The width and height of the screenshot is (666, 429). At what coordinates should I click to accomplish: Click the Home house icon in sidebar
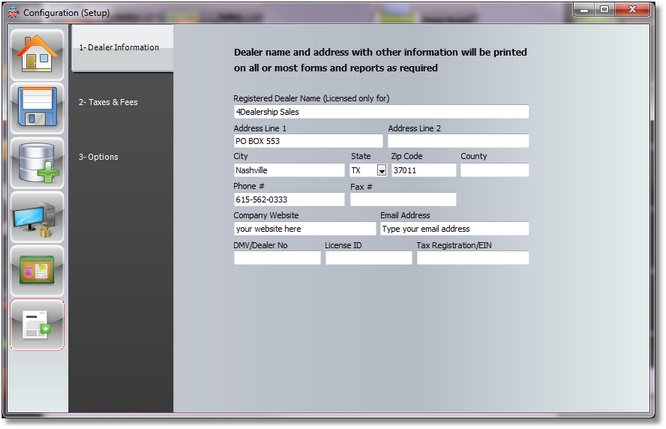pos(37,55)
